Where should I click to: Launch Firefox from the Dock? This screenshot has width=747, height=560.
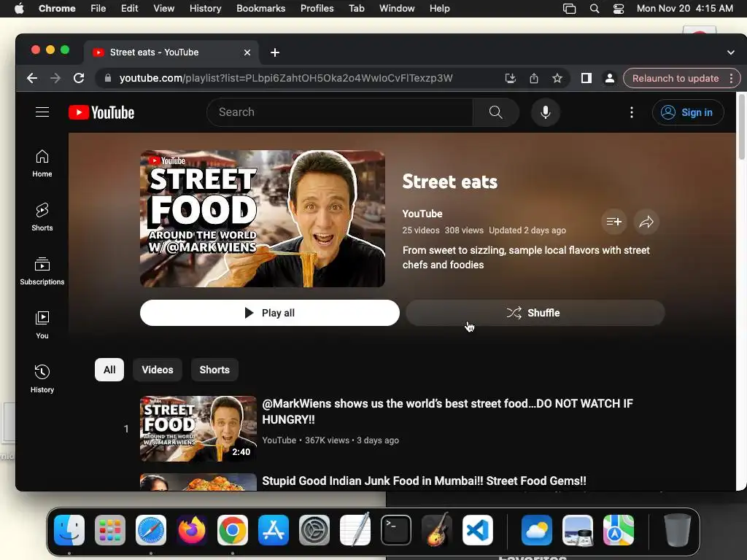point(192,530)
